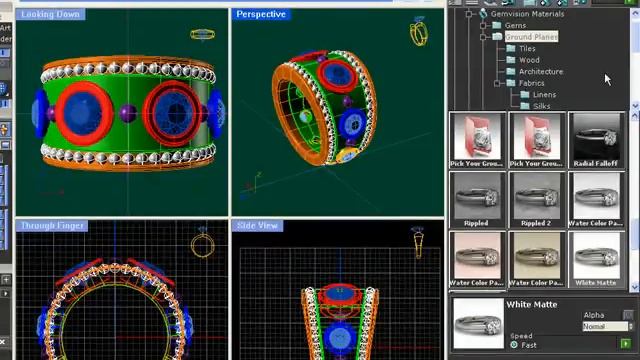Image resolution: width=640 pixels, height=360 pixels.
Task: Expand the Gems tree node
Action: click(x=483, y=25)
